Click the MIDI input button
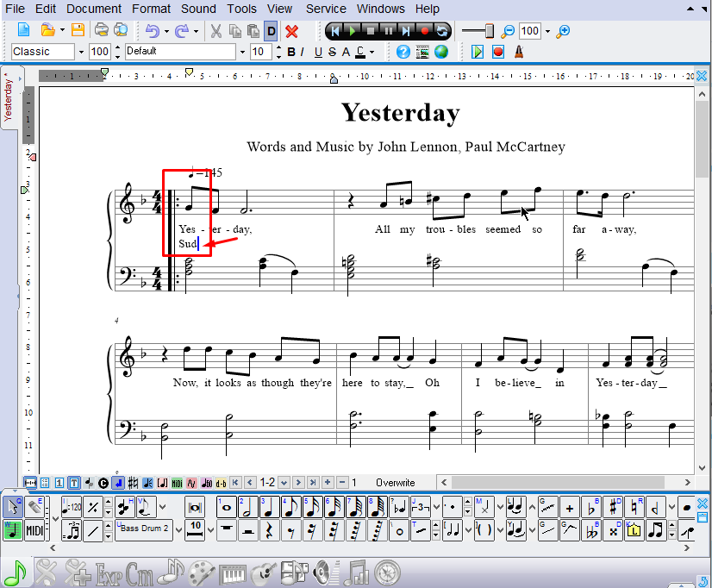Image resolution: width=712 pixels, height=588 pixels. point(34,530)
